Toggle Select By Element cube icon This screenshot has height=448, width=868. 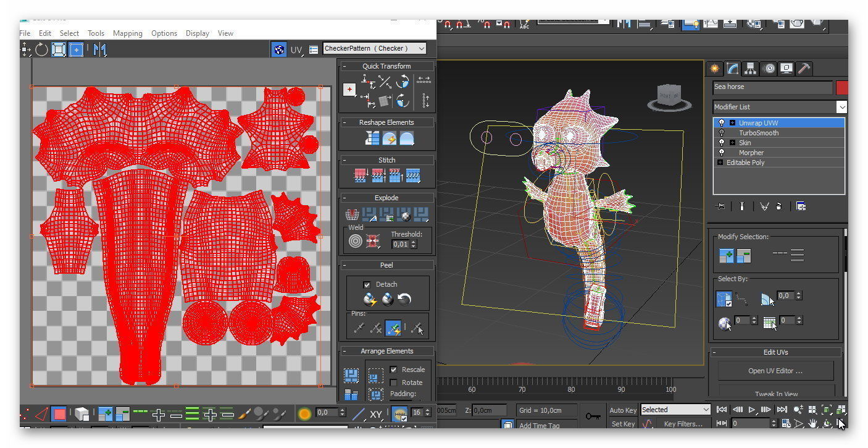tap(81, 414)
